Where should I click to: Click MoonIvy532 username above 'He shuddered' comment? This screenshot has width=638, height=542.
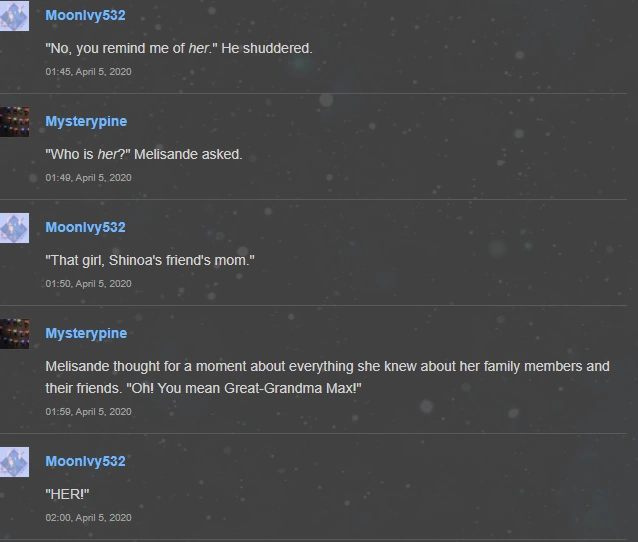85,15
